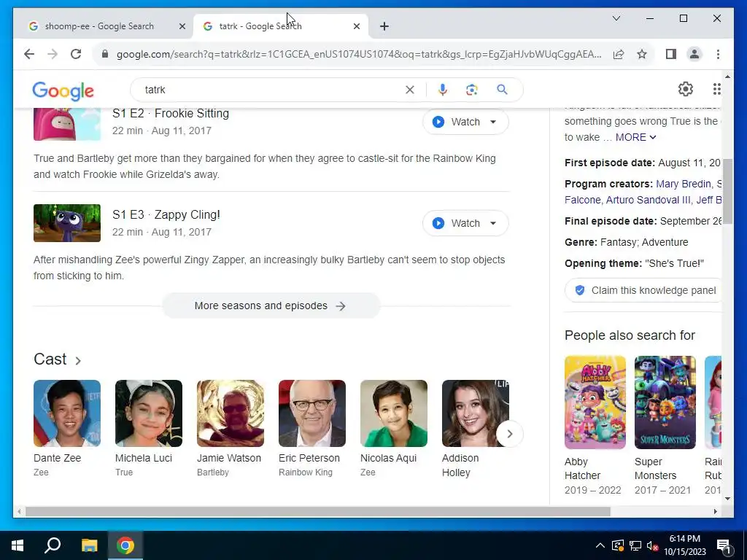Image resolution: width=747 pixels, height=560 pixels.
Task: Open the Windows Start menu
Action: [x=18, y=545]
